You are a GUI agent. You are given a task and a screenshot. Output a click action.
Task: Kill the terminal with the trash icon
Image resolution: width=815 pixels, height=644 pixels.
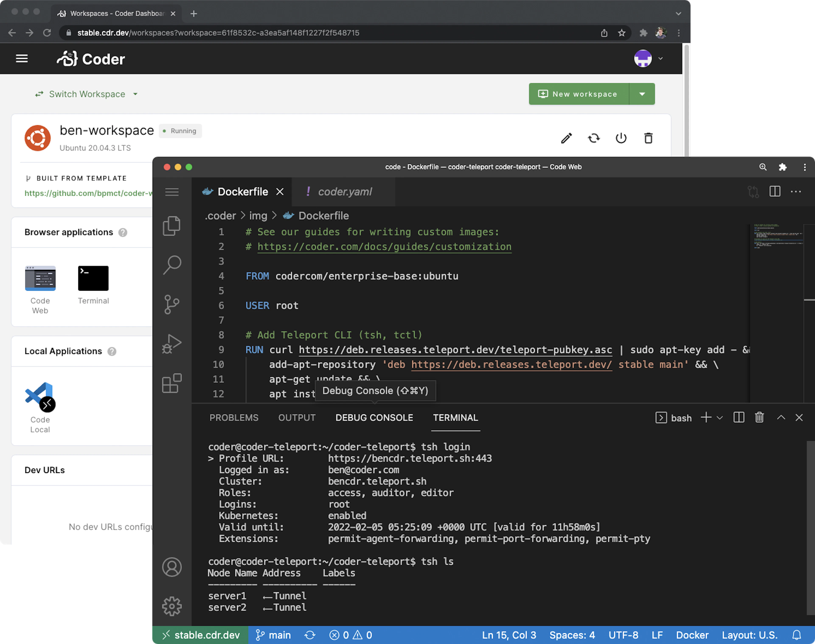760,417
